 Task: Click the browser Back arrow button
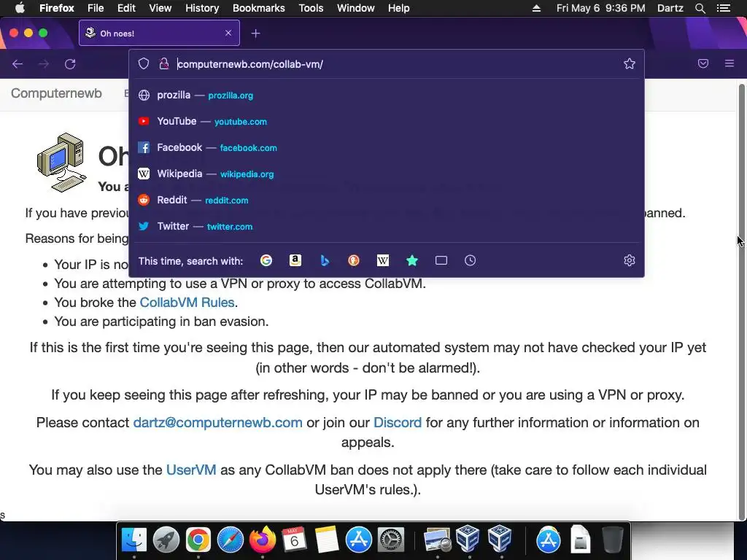[x=18, y=64]
